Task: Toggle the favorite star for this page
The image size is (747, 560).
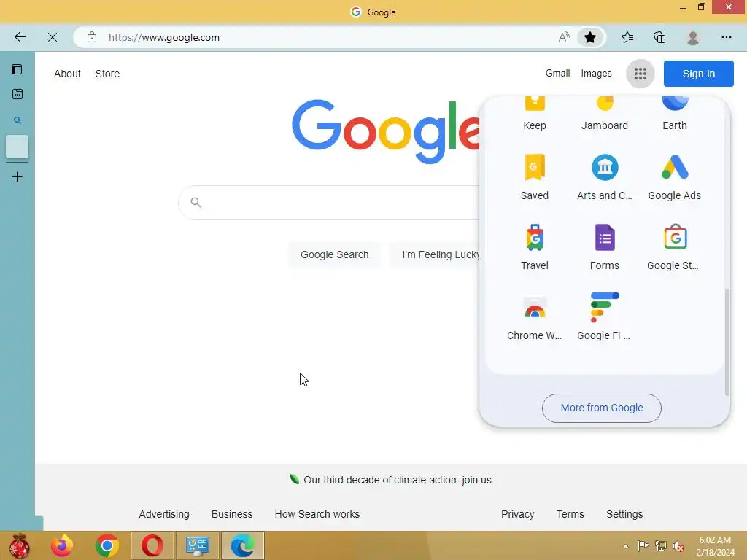Action: 589,37
